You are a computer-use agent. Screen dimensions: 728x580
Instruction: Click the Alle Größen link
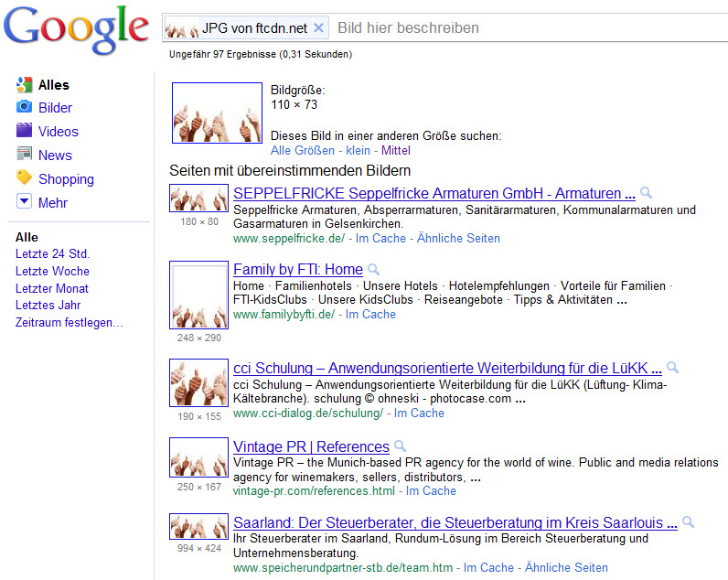pos(303,150)
